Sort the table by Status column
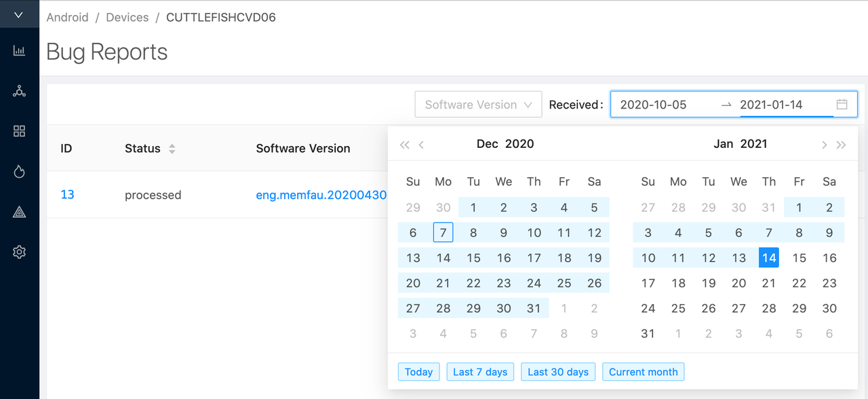 [x=172, y=149]
